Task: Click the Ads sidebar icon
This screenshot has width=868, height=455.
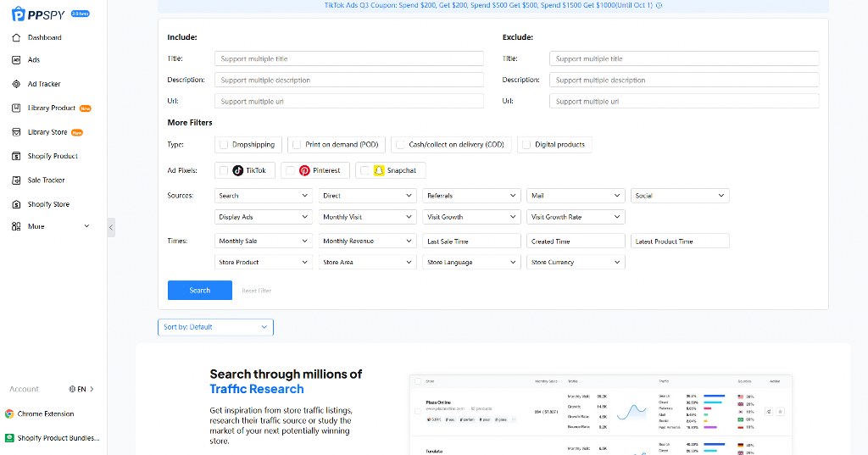Action: coord(16,60)
